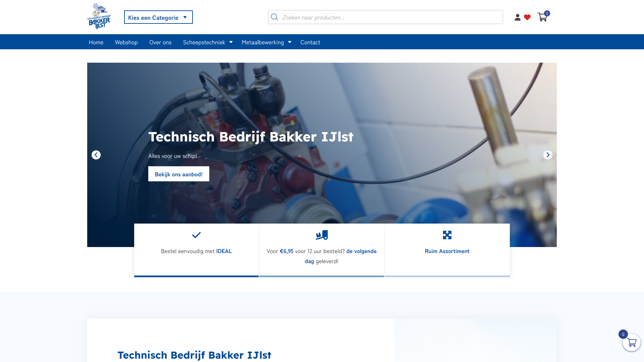Open the Contact page

pos(310,42)
